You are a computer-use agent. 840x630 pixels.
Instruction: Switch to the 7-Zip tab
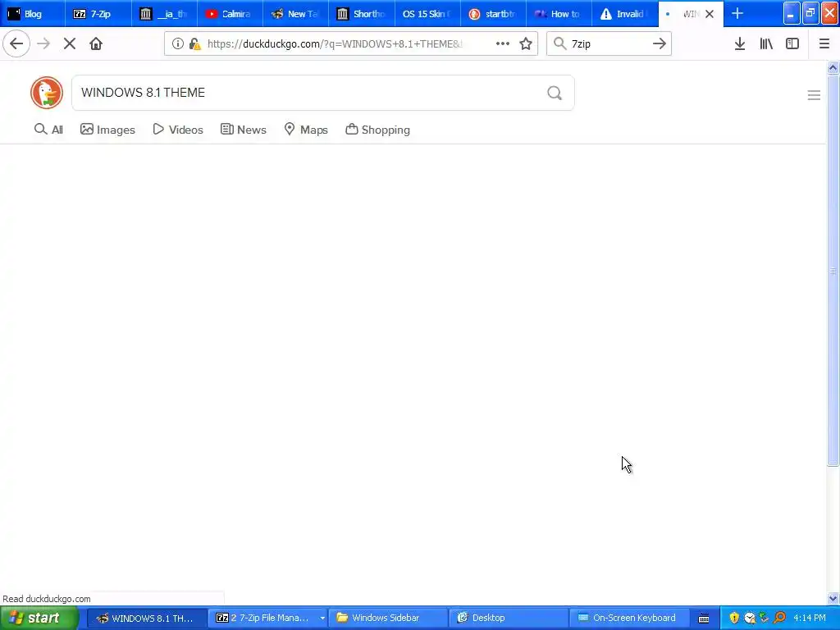[x=98, y=14]
